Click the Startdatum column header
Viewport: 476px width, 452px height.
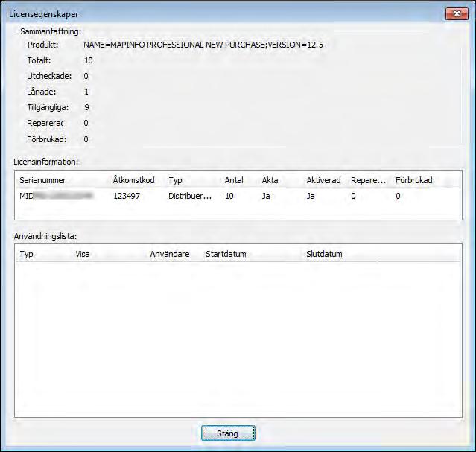click(x=226, y=254)
